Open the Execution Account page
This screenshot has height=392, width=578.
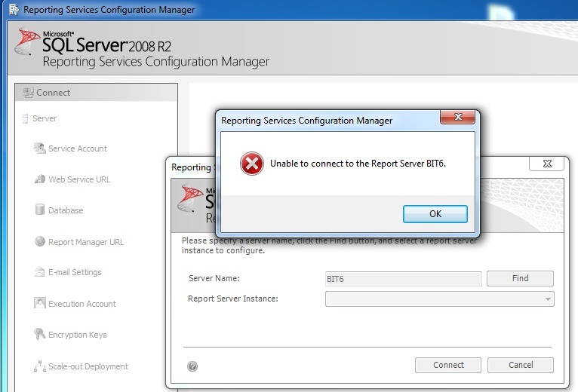click(x=82, y=305)
